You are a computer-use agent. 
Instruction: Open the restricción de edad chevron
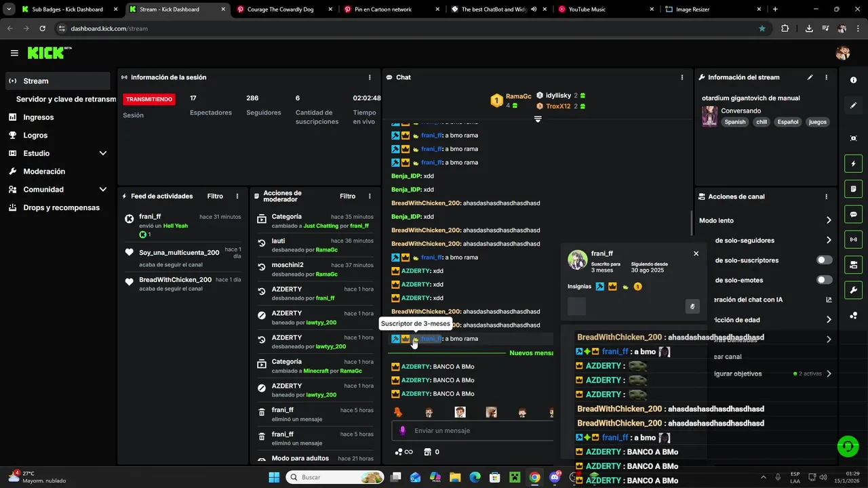pyautogui.click(x=829, y=319)
